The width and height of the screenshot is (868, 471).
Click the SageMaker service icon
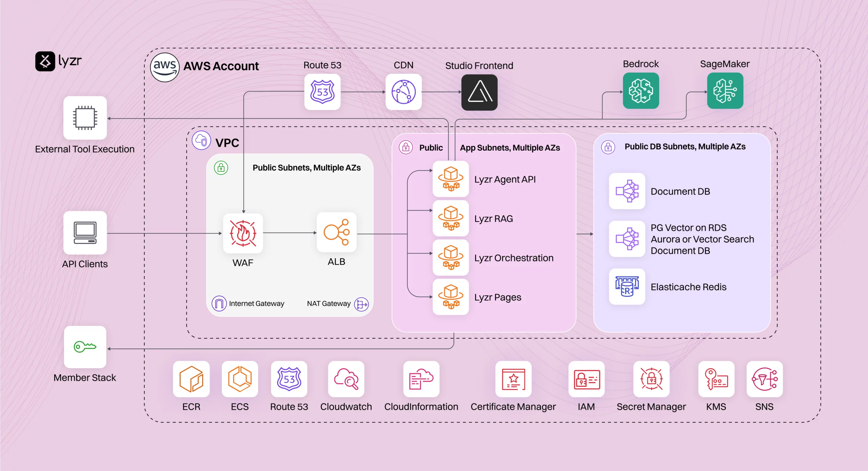click(725, 91)
